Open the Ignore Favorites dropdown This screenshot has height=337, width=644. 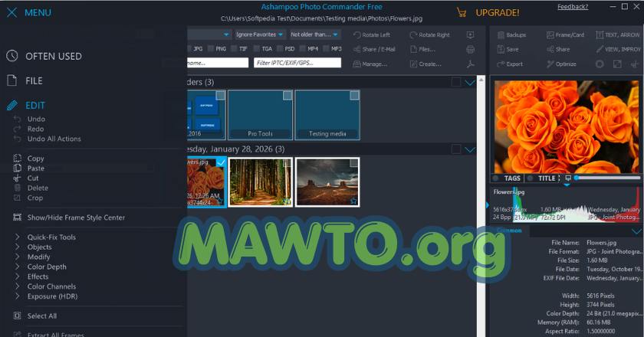tap(260, 34)
